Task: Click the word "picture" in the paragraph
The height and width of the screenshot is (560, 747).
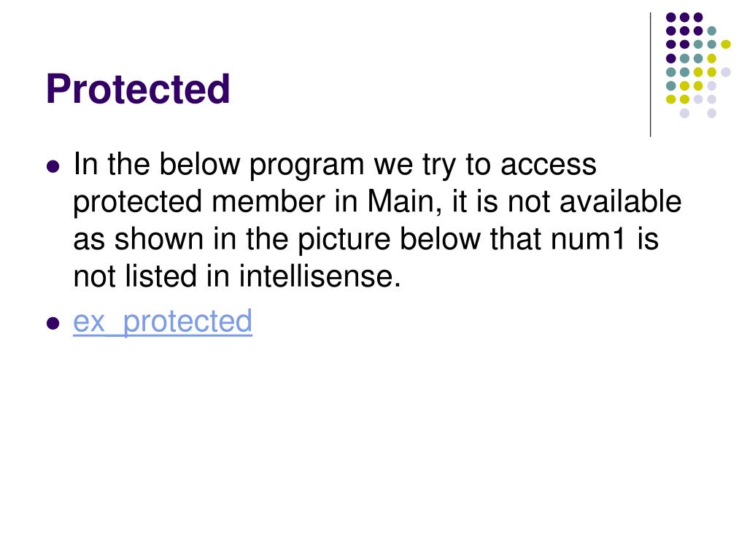Action: pos(344,239)
